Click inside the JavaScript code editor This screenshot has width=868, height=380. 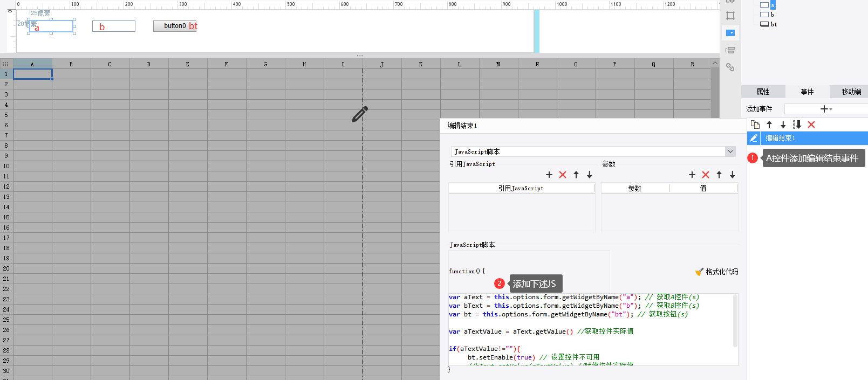click(x=590, y=330)
